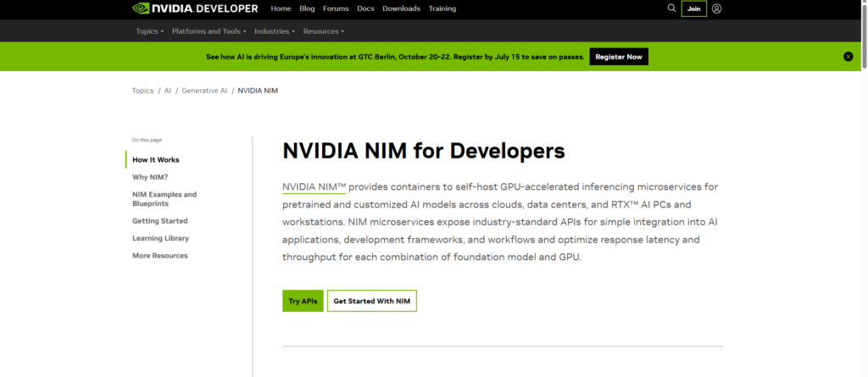The image size is (868, 377).
Task: Open the user account profile icon
Action: point(717,8)
